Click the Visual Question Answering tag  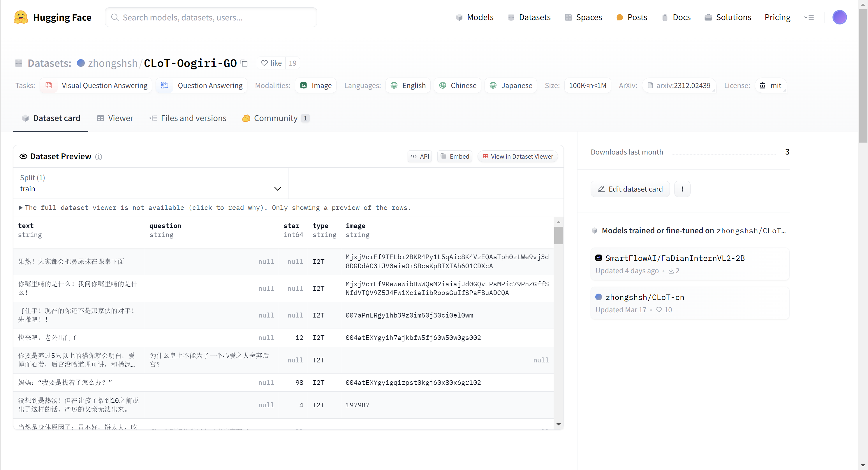coord(96,85)
